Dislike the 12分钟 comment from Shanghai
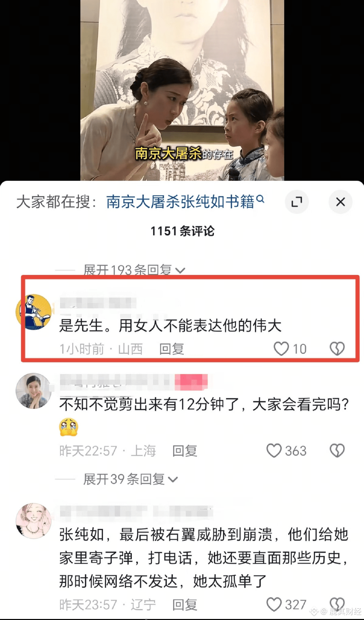 click(337, 450)
